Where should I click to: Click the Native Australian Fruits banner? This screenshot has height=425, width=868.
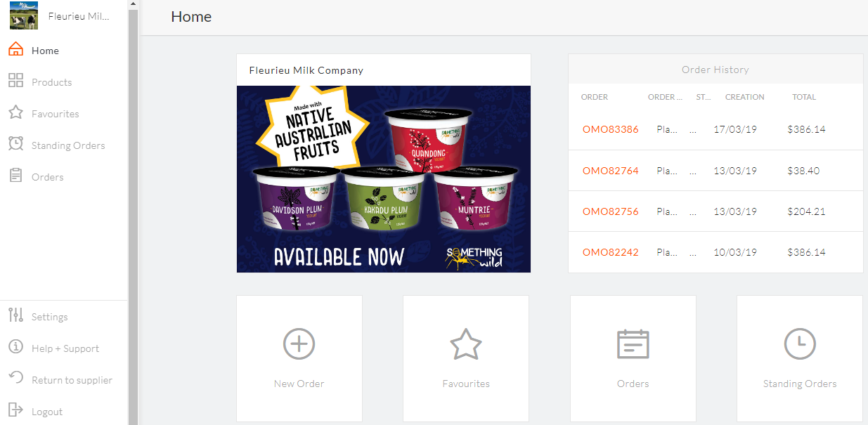point(384,179)
